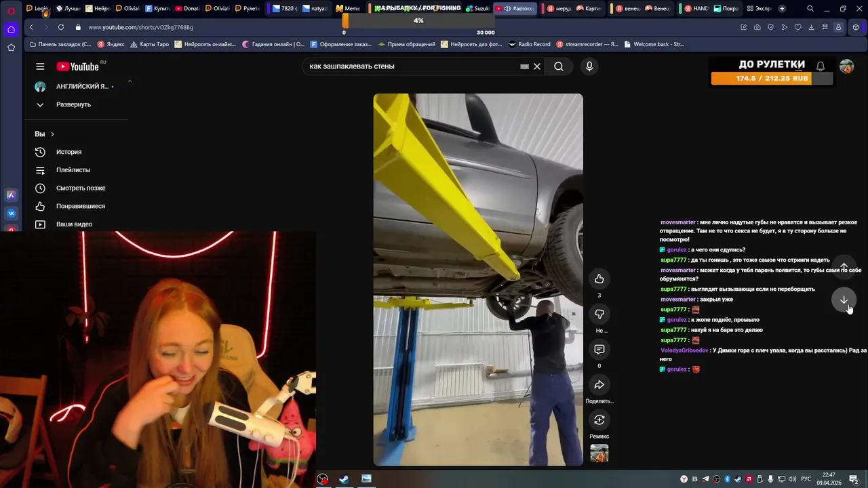
Task: Take a snapshot with the camera icon
Action: (x=757, y=27)
